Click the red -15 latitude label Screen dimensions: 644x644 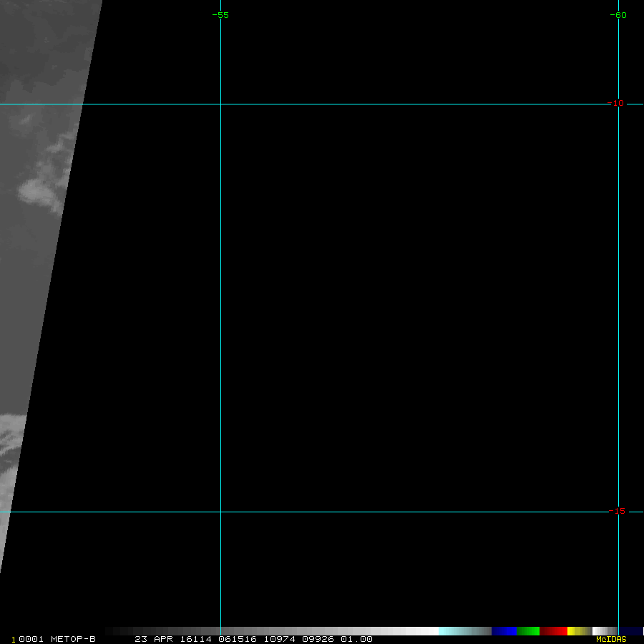click(x=617, y=511)
